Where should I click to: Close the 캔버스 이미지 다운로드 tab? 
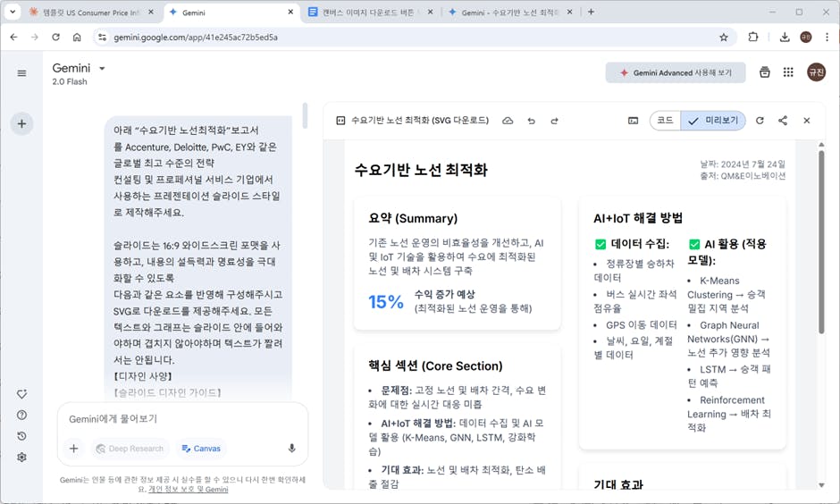click(430, 12)
